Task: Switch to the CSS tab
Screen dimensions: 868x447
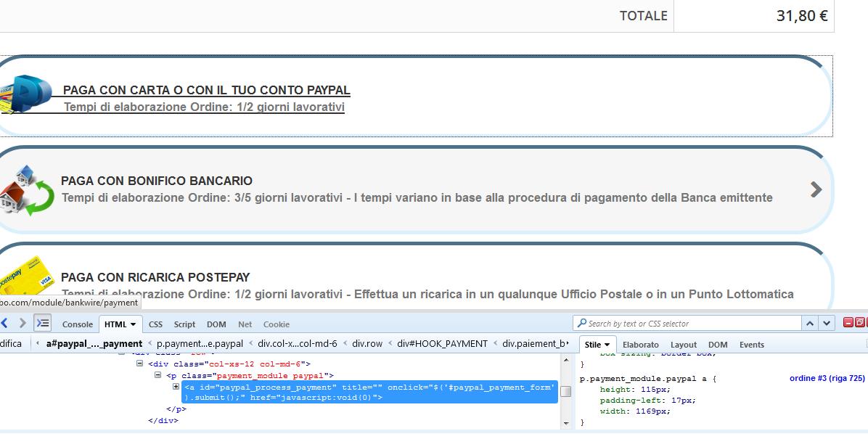Action: click(155, 324)
